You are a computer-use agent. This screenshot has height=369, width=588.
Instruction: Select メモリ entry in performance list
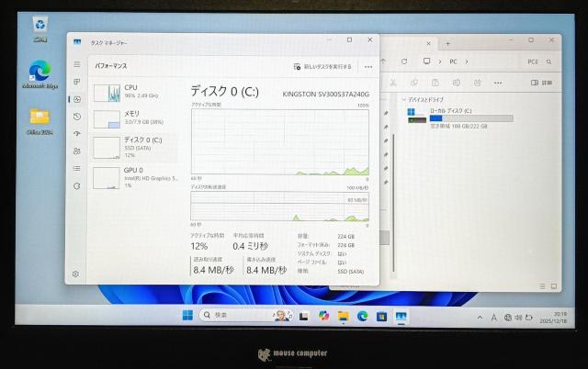tap(135, 118)
